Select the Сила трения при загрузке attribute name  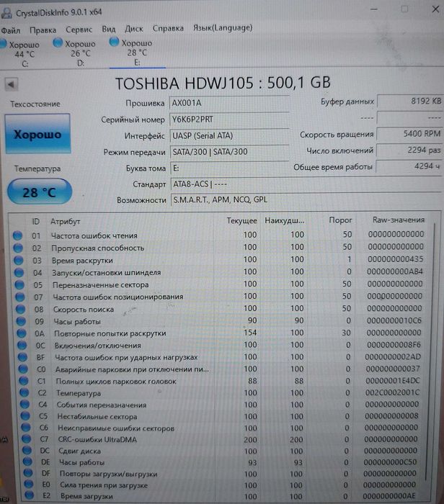104,485
